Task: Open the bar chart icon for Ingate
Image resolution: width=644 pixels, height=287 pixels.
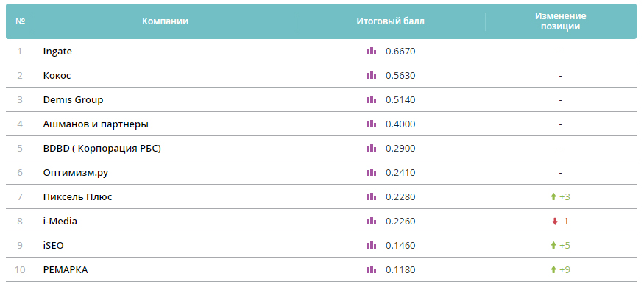Action: click(x=371, y=52)
